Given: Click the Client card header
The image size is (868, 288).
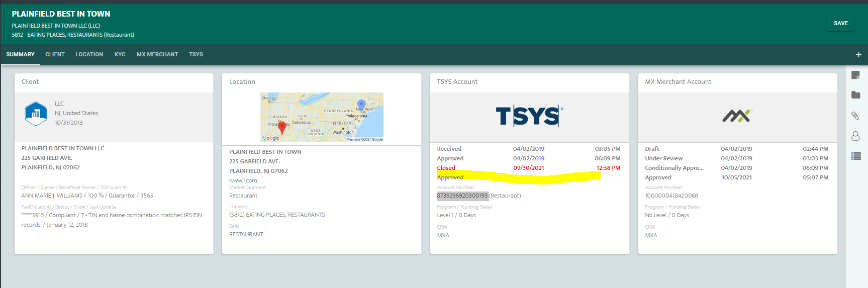Looking at the screenshot, I should [114, 82].
